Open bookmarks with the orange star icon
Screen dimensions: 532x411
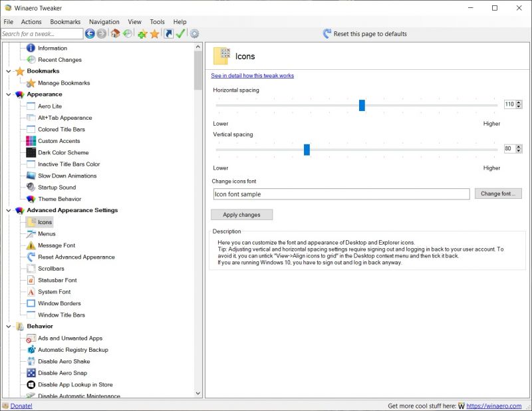pyautogui.click(x=155, y=34)
